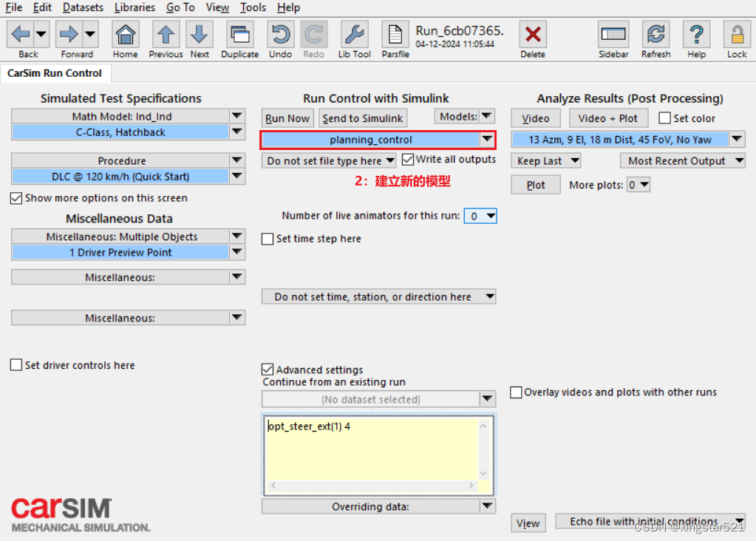The image size is (756, 541).
Task: Enable Overlay videos and plots checkbox
Action: point(516,392)
